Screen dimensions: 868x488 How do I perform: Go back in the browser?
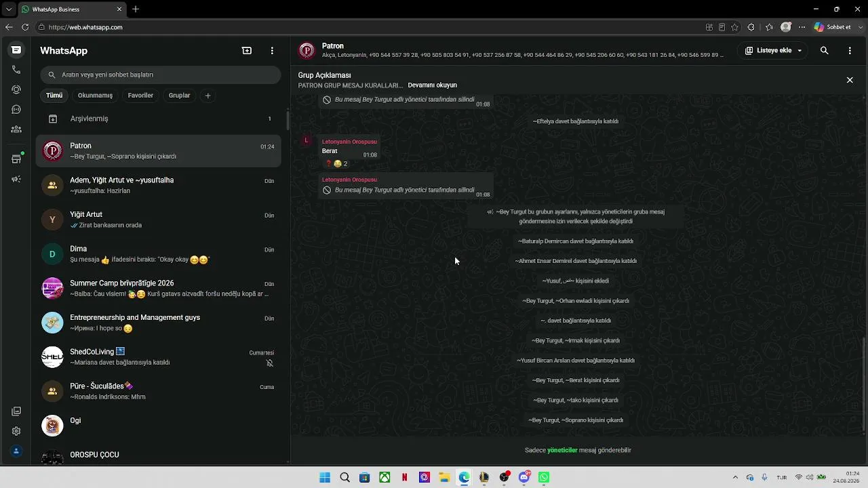(x=9, y=27)
